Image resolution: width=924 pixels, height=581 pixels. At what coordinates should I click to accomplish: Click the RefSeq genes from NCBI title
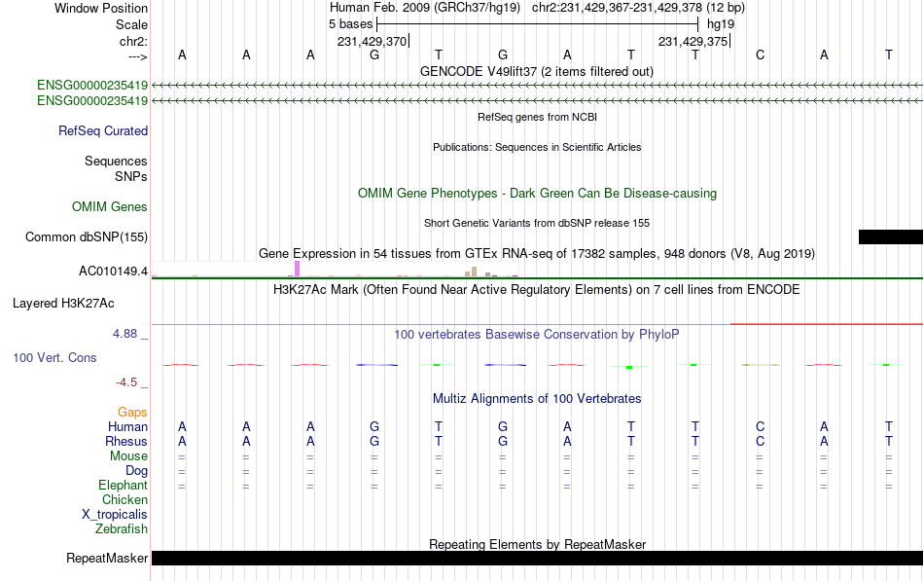point(537,117)
